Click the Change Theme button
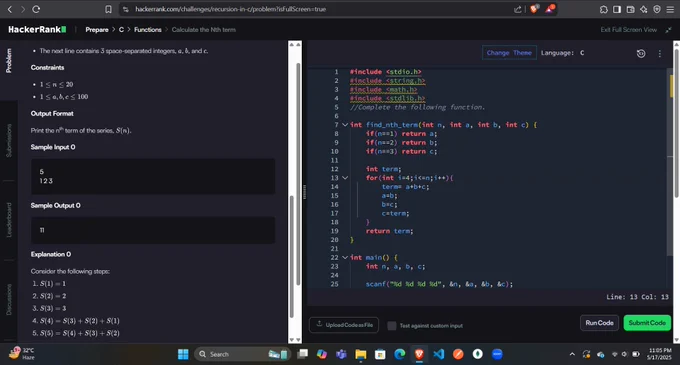Viewport: 680px width, 365px height. [509, 53]
